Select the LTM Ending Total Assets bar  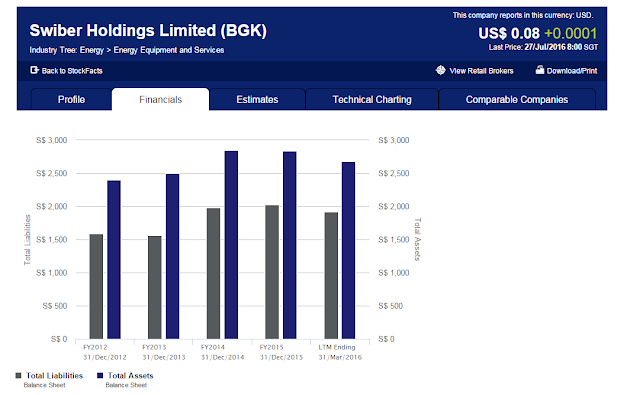349,251
